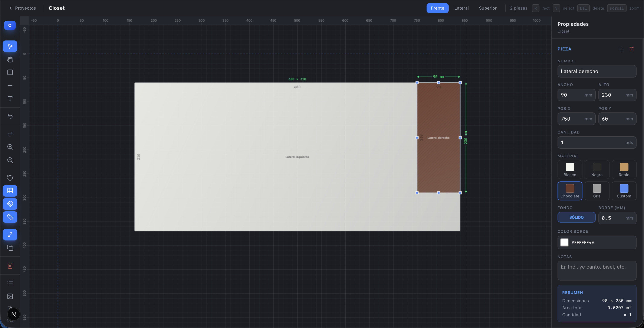Click the Notas text area
This screenshot has height=328, width=644.
597,270
